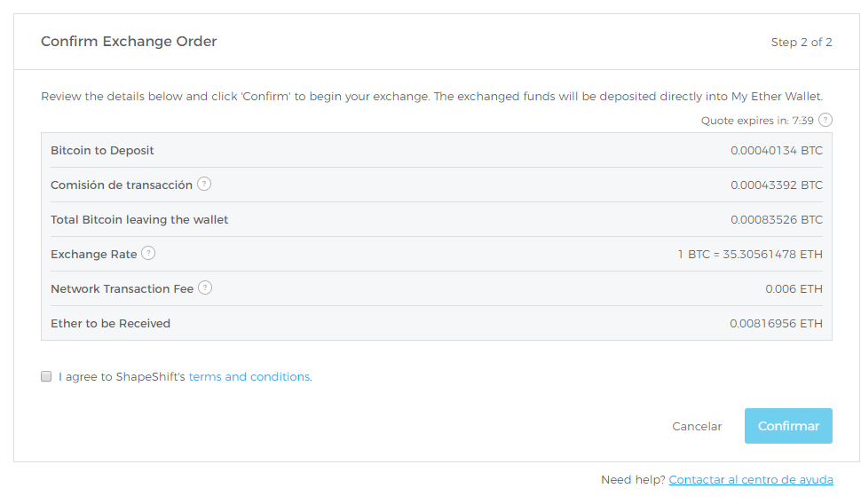Click the 0.00083526 BTC total amount
The width and height of the screenshot is (861, 504).
pyautogui.click(x=777, y=219)
